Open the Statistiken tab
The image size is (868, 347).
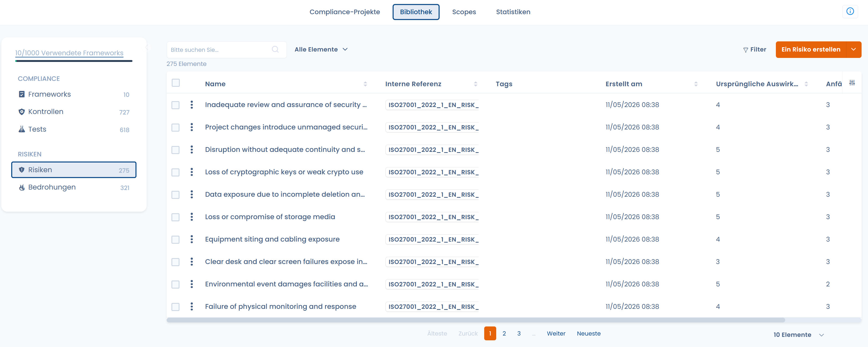pos(513,12)
